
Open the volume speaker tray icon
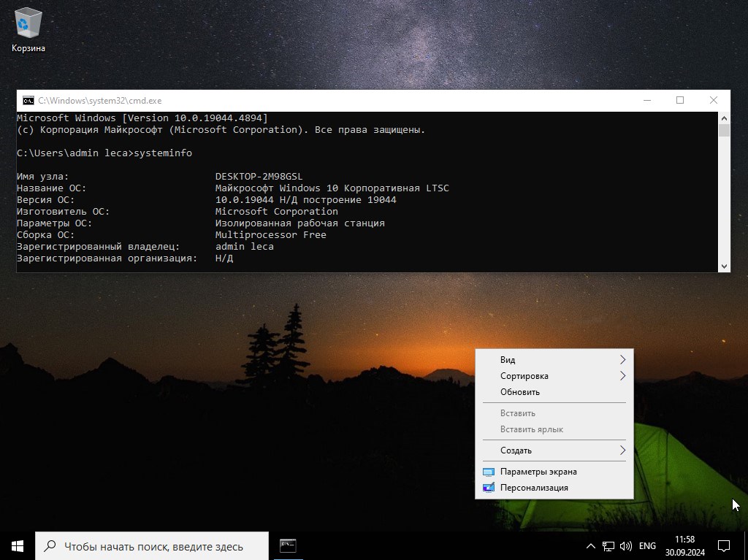click(x=626, y=546)
